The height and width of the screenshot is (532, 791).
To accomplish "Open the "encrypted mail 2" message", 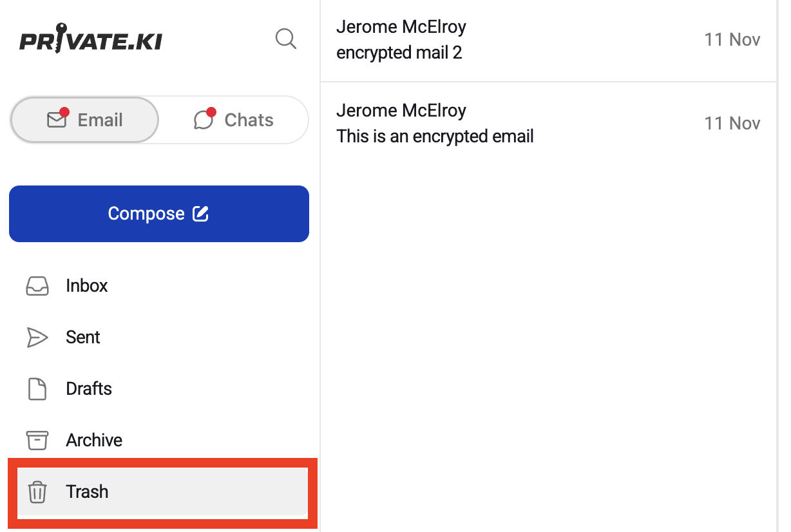I will (399, 53).
